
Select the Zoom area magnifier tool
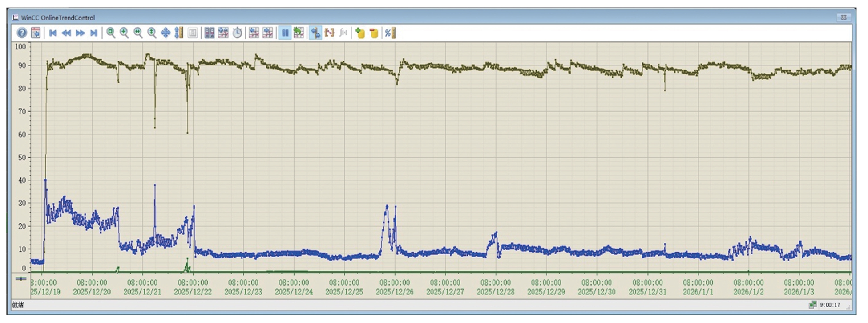click(x=111, y=33)
